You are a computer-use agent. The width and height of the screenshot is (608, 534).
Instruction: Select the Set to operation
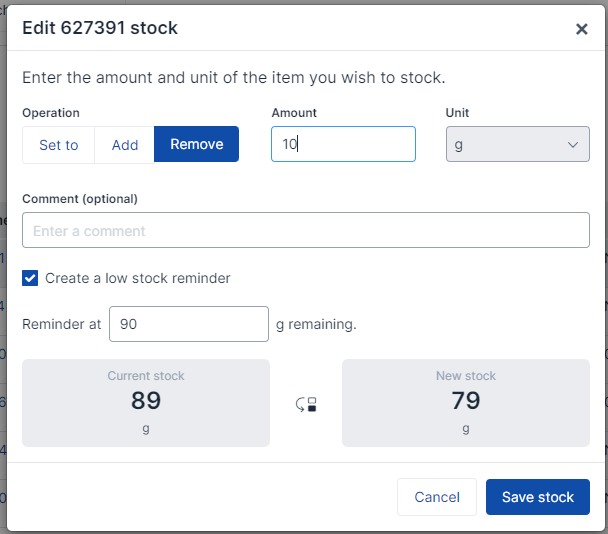point(59,145)
